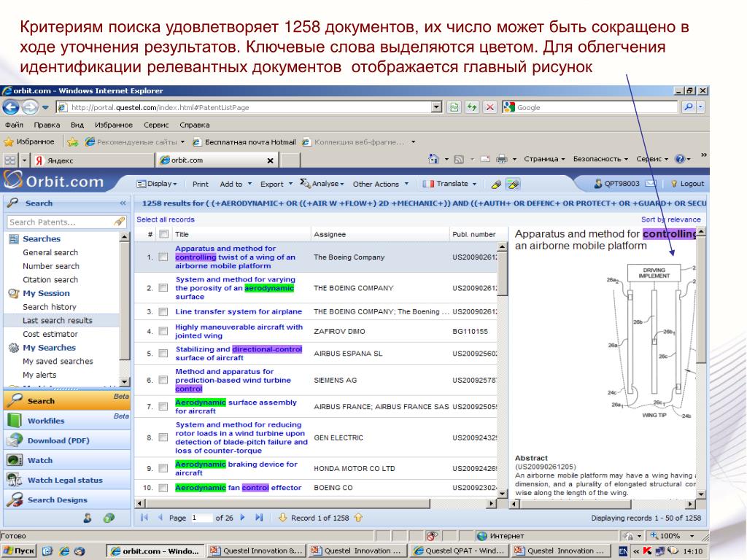This screenshot has height=560, width=747.
Task: Open the Справка menu
Action: tap(194, 125)
